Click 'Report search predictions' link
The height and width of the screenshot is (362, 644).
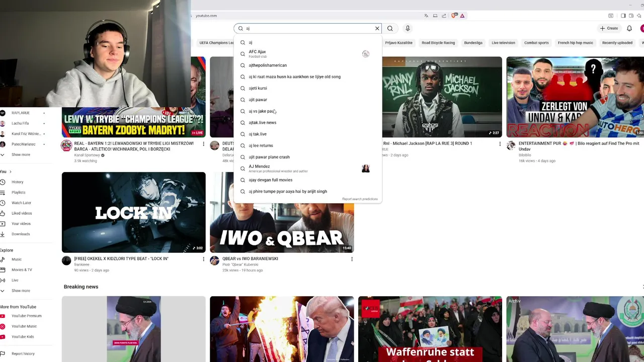360,199
